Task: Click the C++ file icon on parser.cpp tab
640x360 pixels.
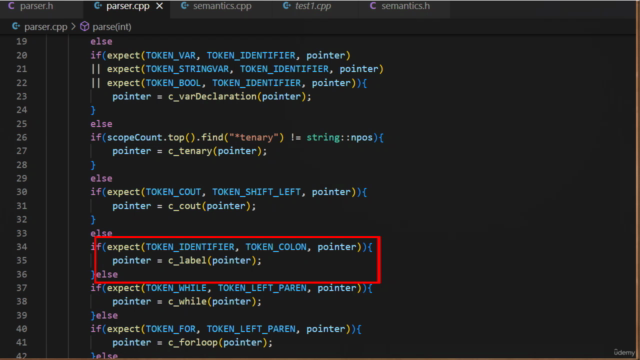Action: pos(98,6)
